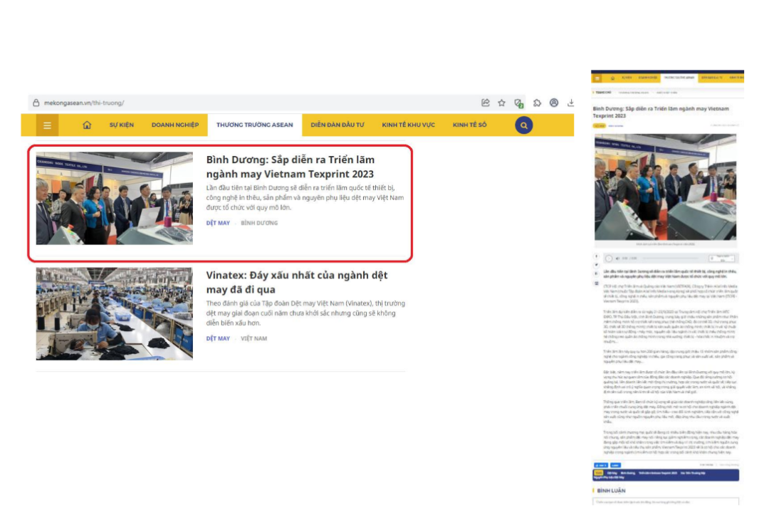This screenshot has height=532, width=769.
Task: Select the SỰ KIỆN menu item
Action: click(x=122, y=125)
